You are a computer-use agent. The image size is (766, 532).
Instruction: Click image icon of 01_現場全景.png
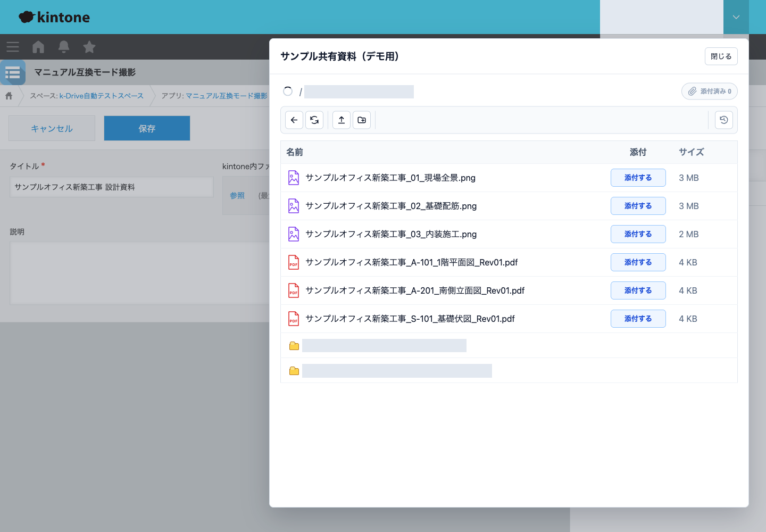(x=294, y=178)
